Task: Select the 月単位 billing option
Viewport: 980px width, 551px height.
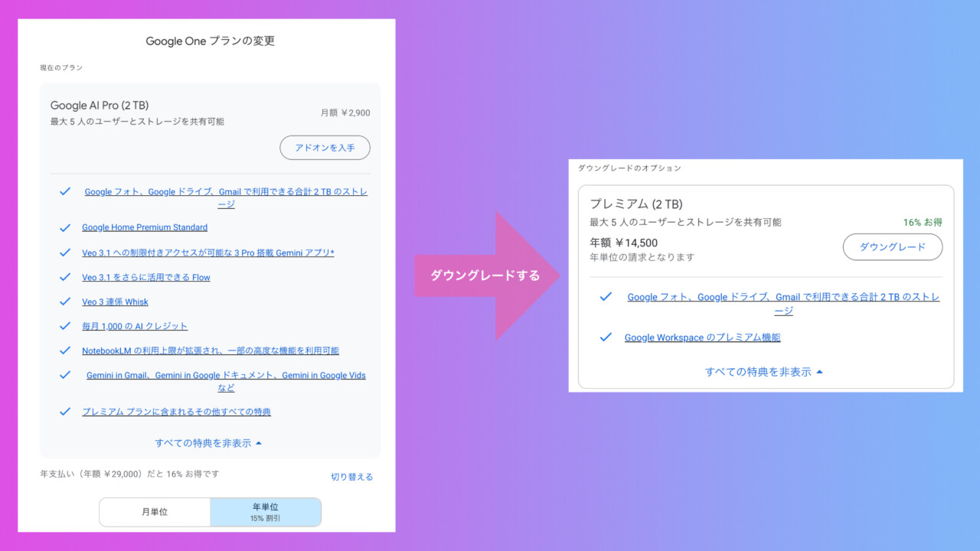Action: 155,512
